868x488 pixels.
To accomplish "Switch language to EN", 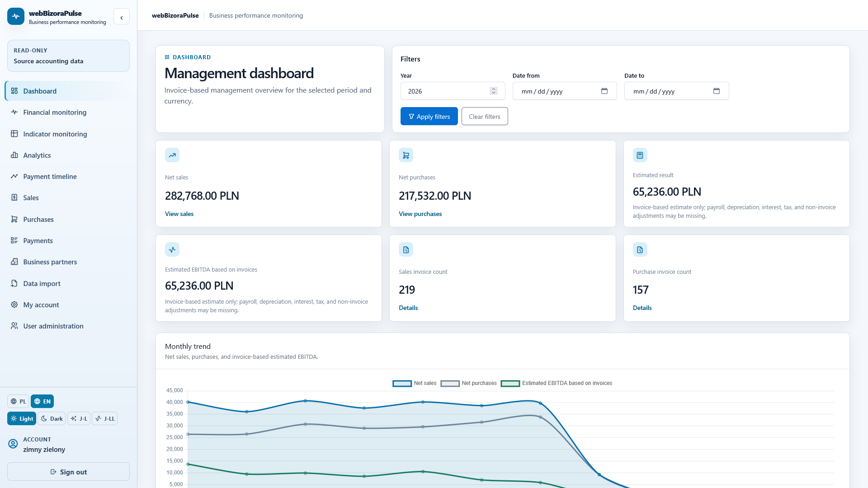I will pyautogui.click(x=42, y=401).
